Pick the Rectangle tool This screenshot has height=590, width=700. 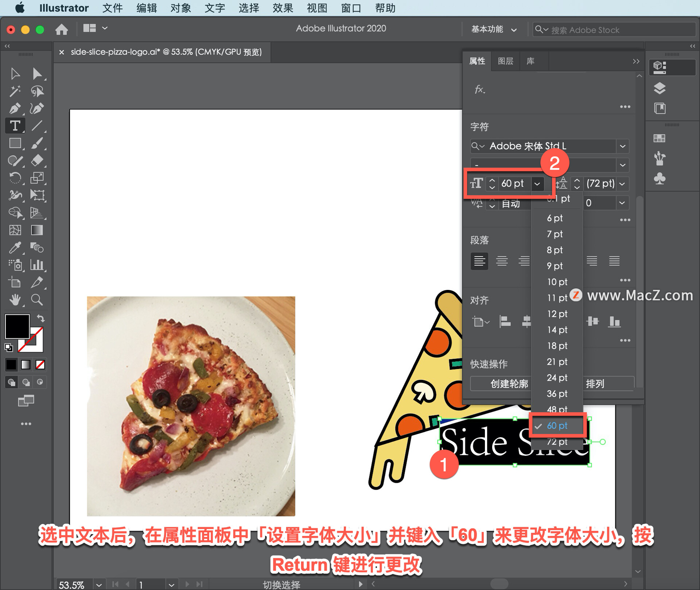click(15, 143)
